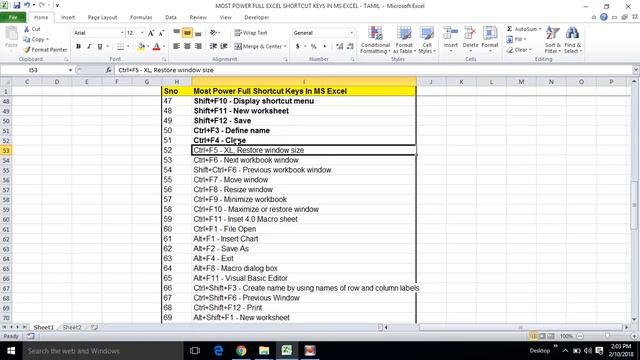The width and height of the screenshot is (640, 360).
Task: Align text left in the cell
Action: click(176, 47)
